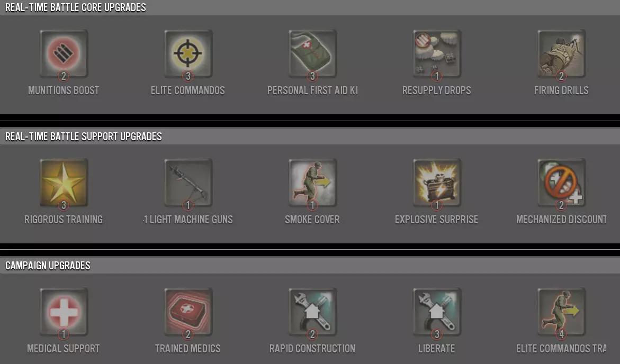Select the Munitions Boost upgrade icon

tap(64, 54)
